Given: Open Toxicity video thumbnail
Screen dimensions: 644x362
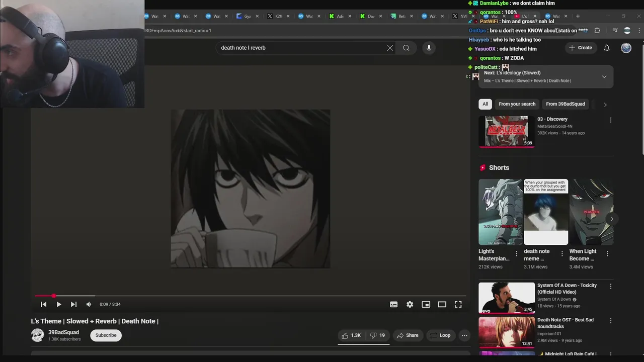Looking at the screenshot, I should (x=507, y=298).
